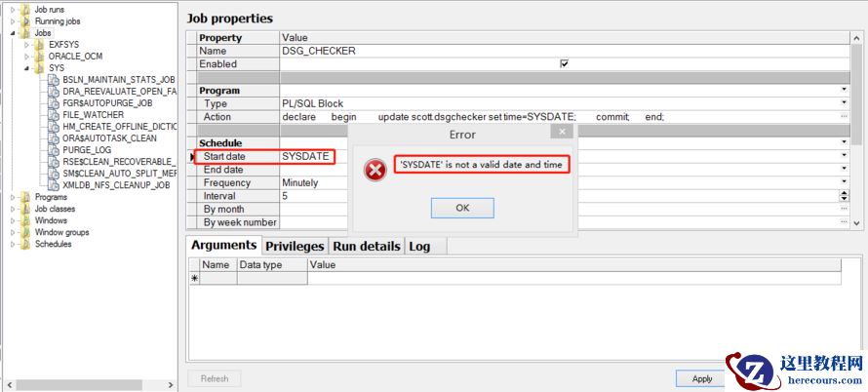
Task: Click the Apply button
Action: pyautogui.click(x=702, y=378)
